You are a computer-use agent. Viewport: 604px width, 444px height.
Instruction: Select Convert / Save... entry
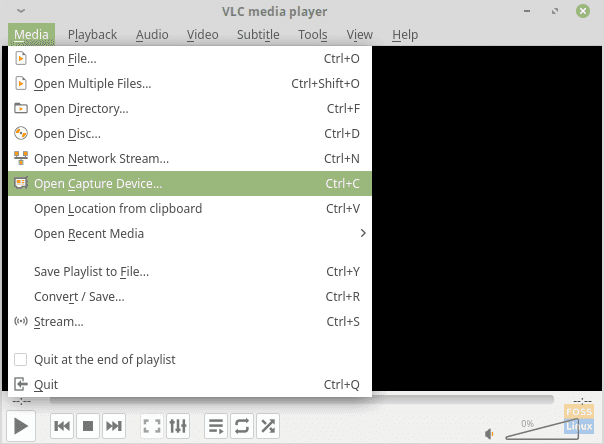pyautogui.click(x=190, y=297)
